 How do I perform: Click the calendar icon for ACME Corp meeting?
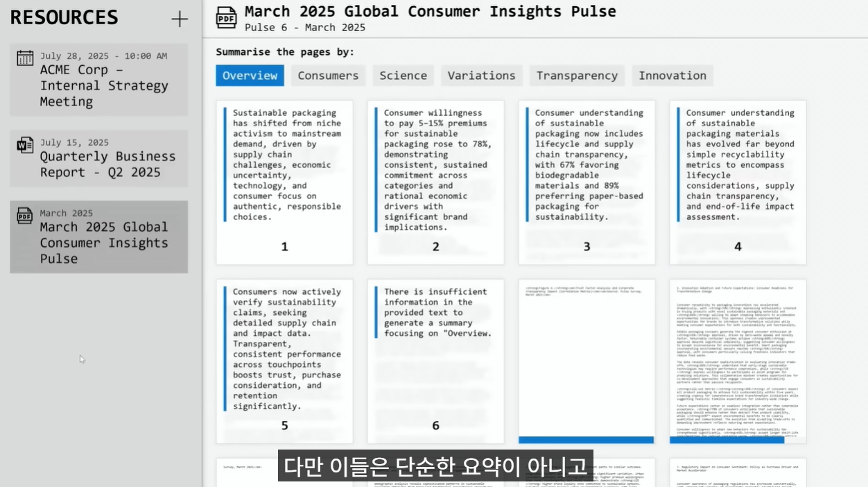(x=25, y=58)
